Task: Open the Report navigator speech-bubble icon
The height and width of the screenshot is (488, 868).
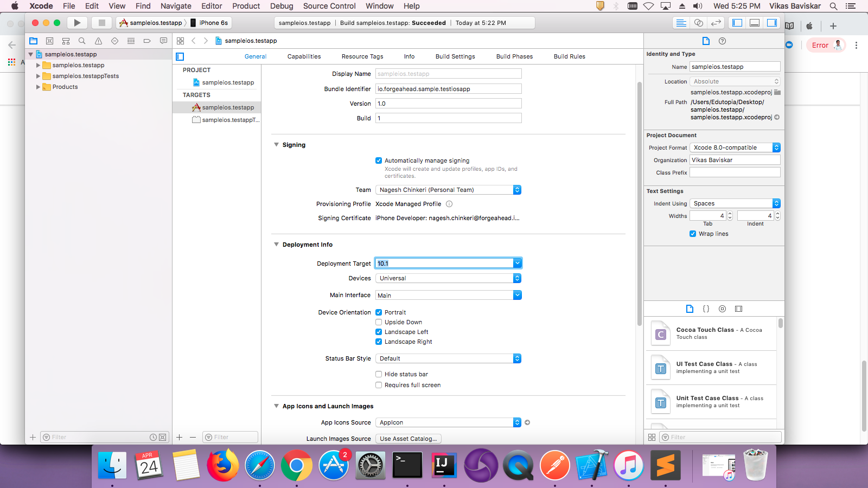Action: pyautogui.click(x=163, y=41)
